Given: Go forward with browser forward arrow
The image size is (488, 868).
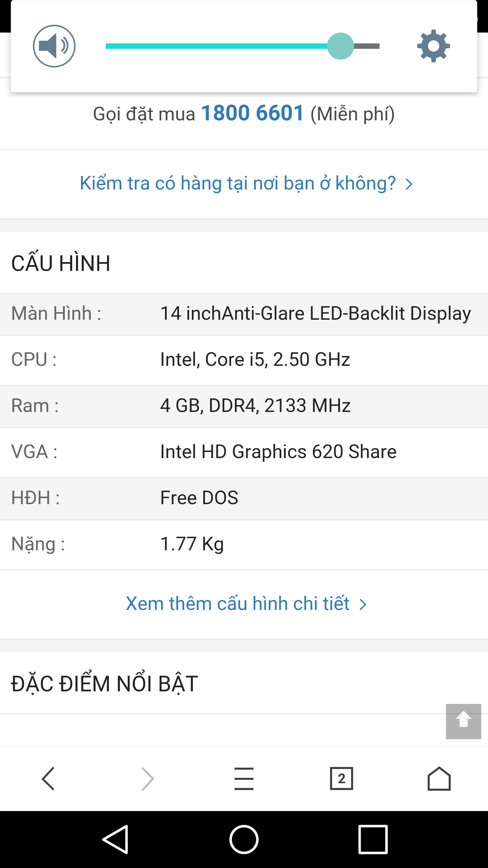Looking at the screenshot, I should coord(147,778).
